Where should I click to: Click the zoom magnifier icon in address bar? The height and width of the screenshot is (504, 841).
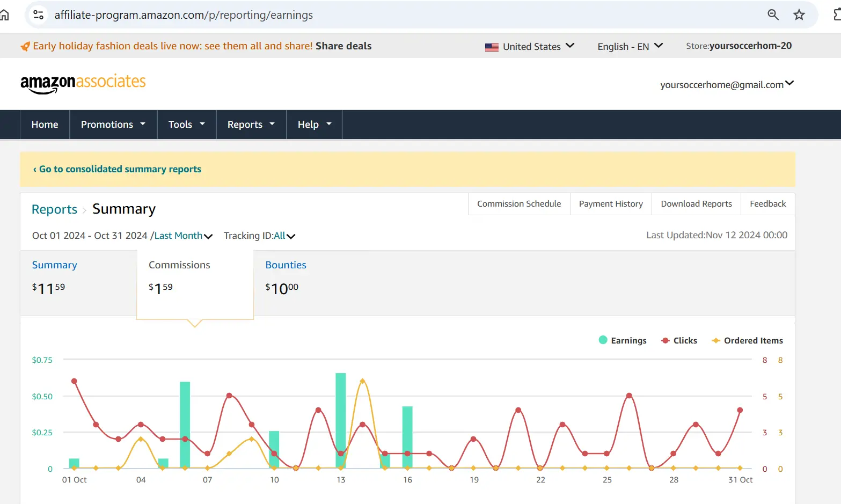[x=773, y=14]
